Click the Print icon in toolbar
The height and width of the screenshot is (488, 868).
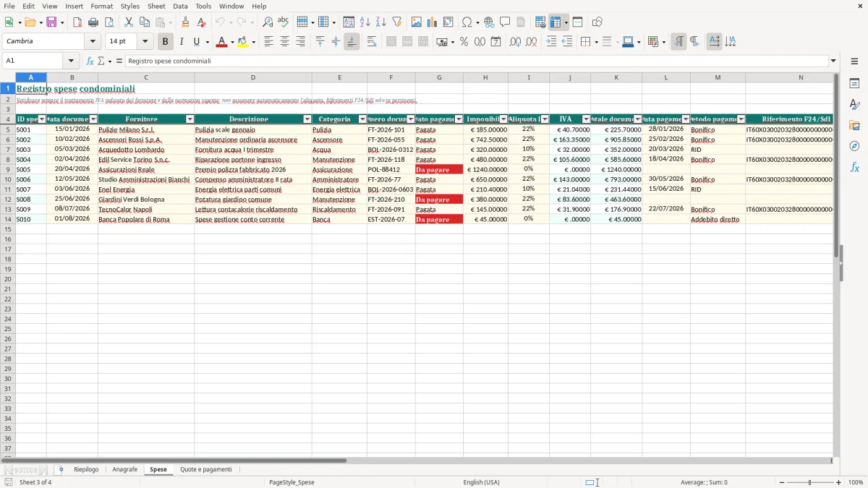93,22
